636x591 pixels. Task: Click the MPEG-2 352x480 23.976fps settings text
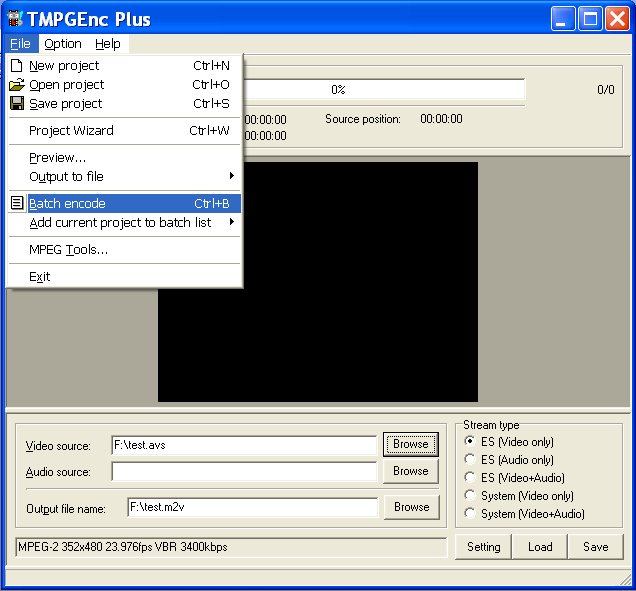pos(123,547)
